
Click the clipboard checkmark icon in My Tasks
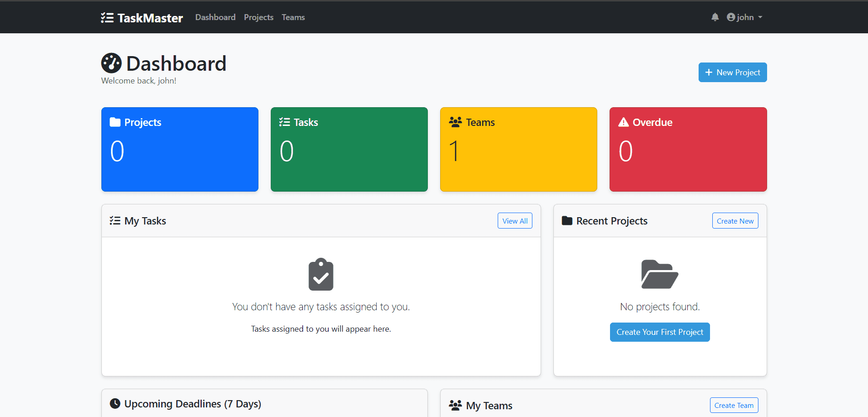tap(321, 274)
